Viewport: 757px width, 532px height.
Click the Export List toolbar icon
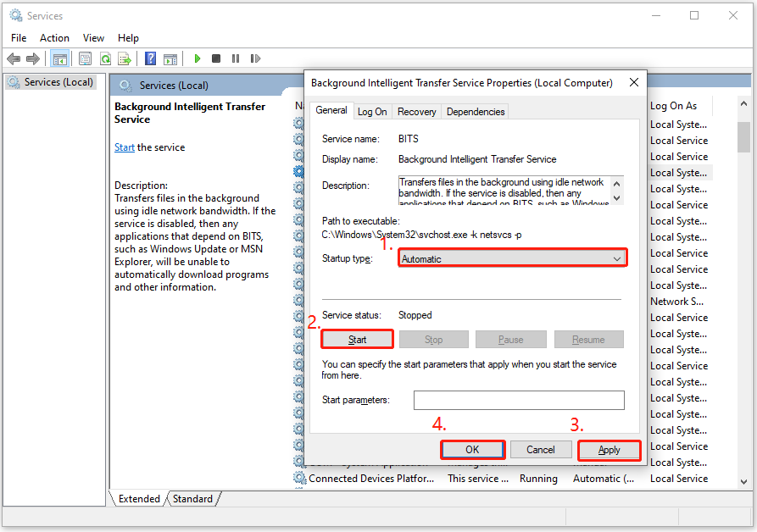coord(124,58)
